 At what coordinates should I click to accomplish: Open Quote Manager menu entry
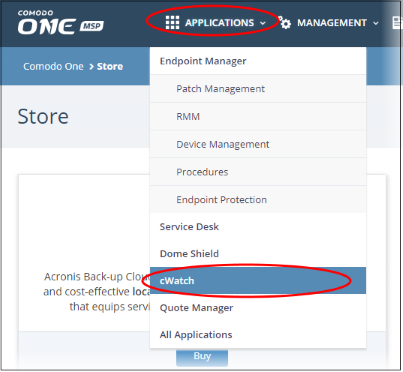(x=258, y=308)
